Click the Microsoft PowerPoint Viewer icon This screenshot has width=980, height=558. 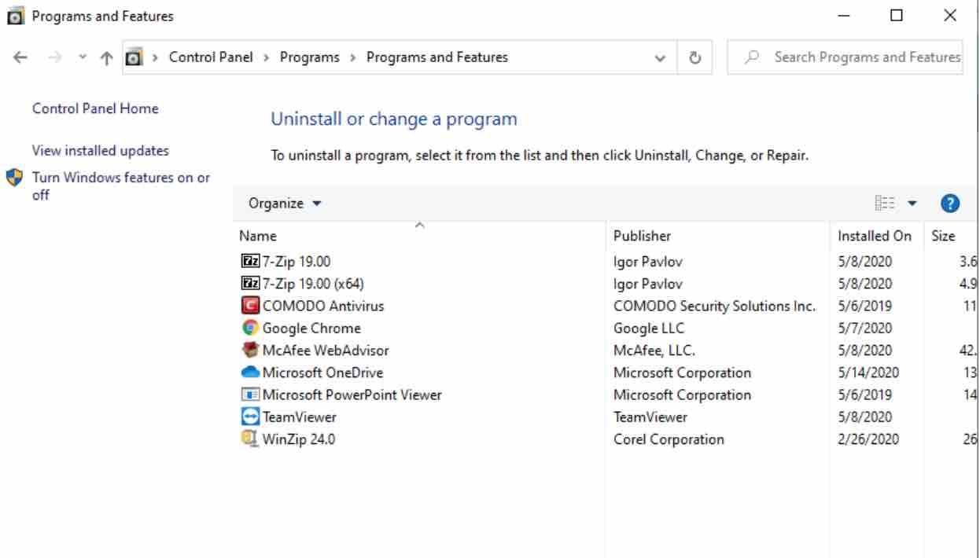[250, 395]
